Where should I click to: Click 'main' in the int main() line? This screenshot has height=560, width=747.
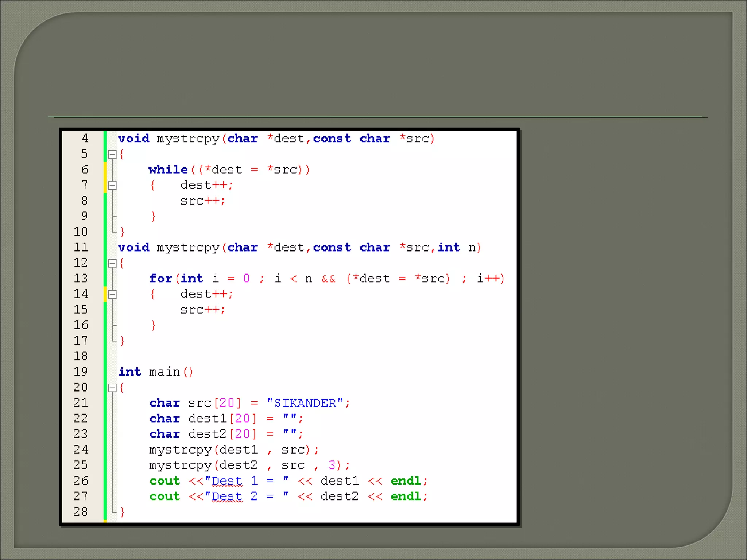164,372
